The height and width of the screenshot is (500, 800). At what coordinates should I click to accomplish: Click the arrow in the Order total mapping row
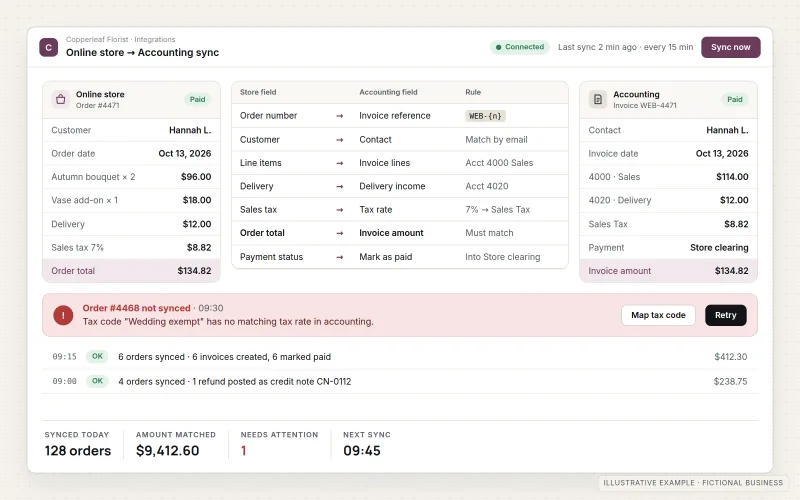[340, 233]
